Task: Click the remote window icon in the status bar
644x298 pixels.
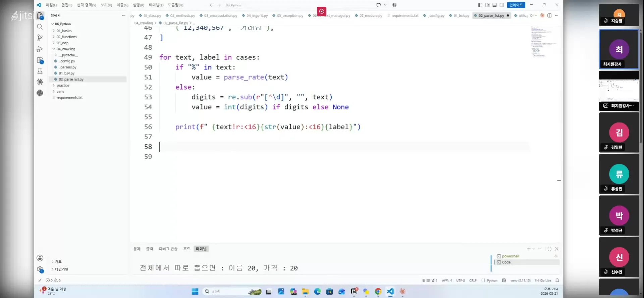Action: pos(40,280)
